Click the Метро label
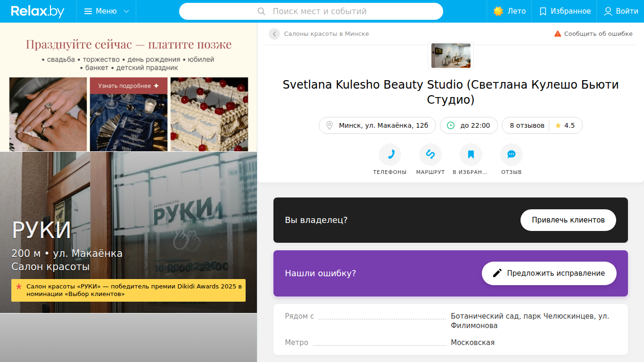The height and width of the screenshot is (362, 644). [x=297, y=343]
